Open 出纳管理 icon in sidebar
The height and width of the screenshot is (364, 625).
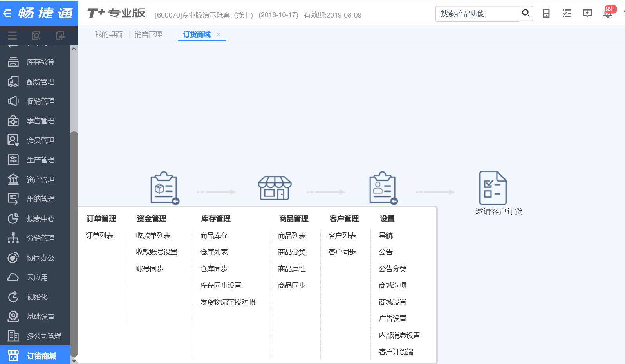(13, 199)
